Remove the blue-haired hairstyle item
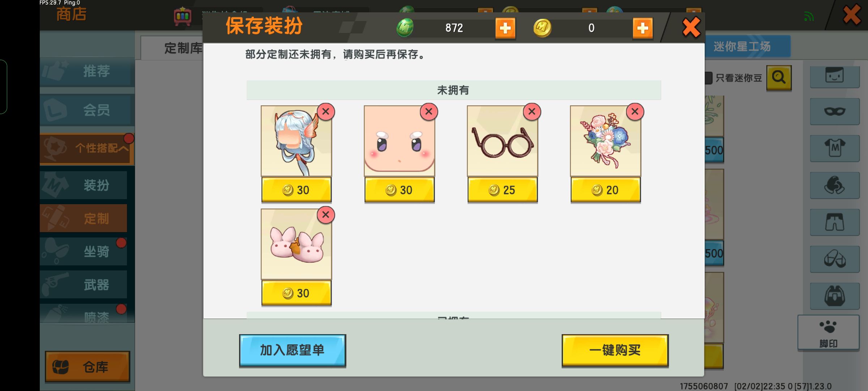The image size is (868, 391). point(325,112)
